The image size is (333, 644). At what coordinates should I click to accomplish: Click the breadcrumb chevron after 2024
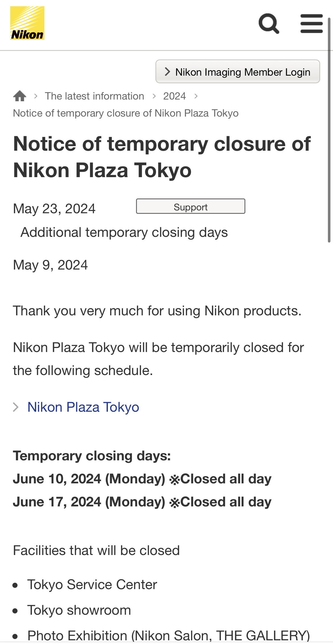(x=196, y=96)
